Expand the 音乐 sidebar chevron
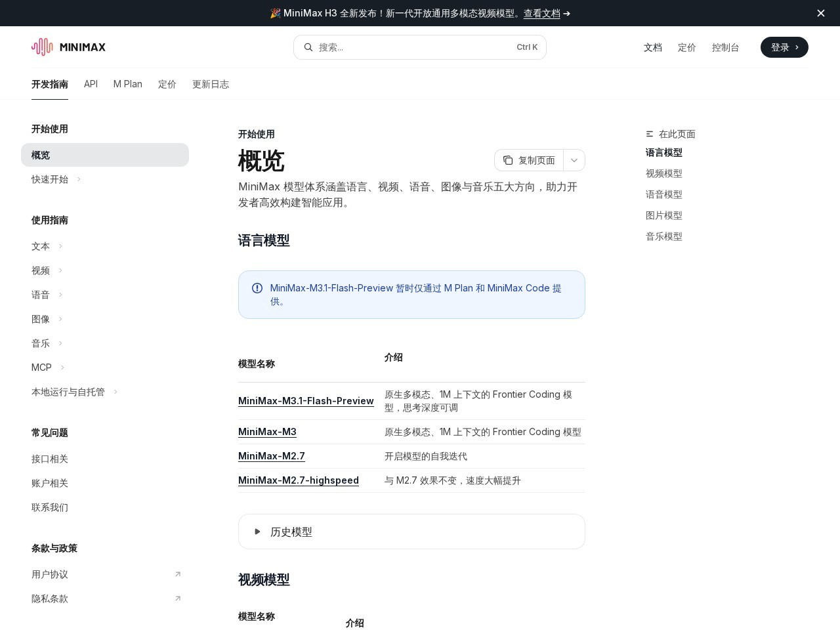Viewport: 840px width, 630px height. (60, 343)
